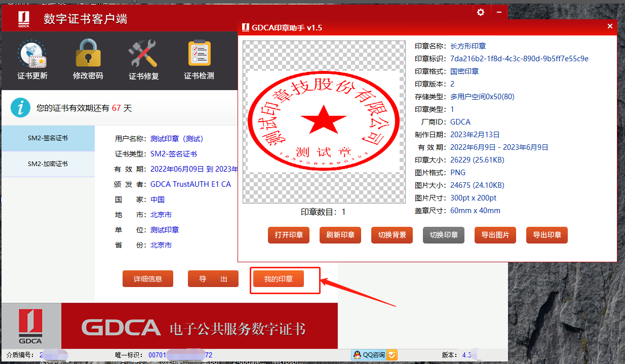Screen dimensions: 625x364
Task: Click the 单位 value 测试印章
Action: [x=165, y=230]
